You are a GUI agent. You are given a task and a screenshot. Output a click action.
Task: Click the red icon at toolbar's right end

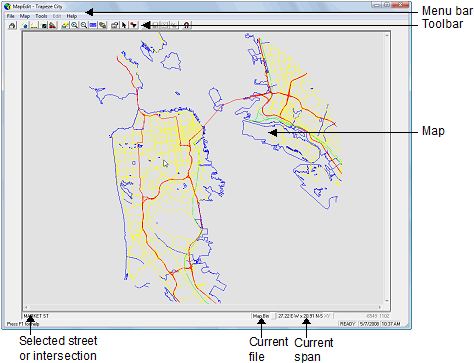click(187, 25)
